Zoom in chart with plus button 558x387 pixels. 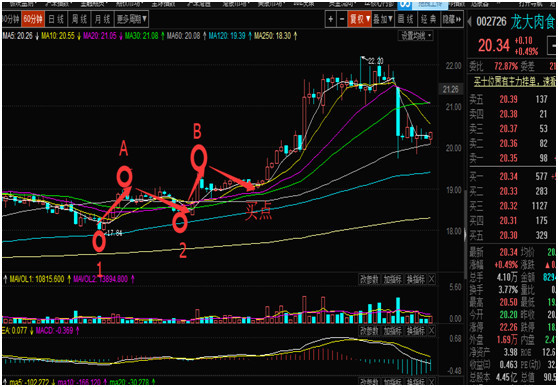click(x=331, y=19)
